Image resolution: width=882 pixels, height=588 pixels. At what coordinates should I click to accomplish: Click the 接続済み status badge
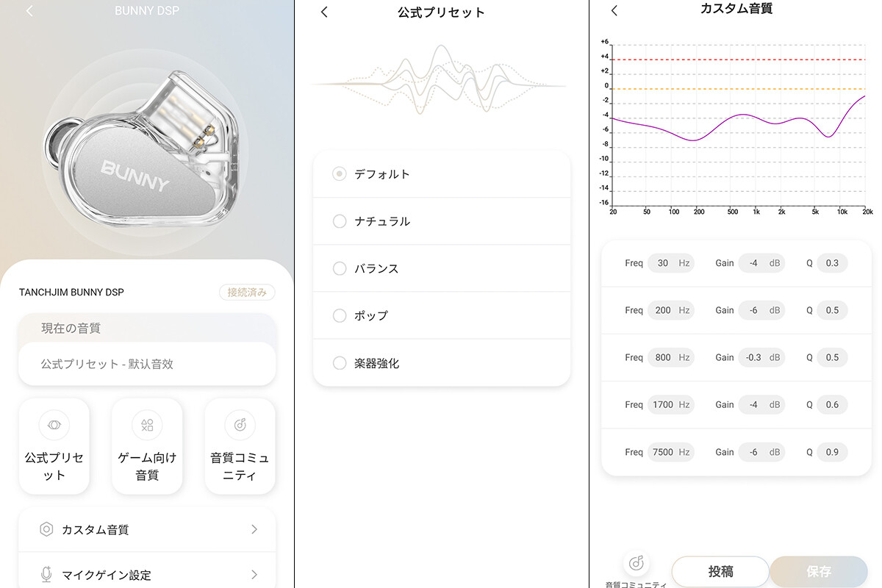coord(247,293)
